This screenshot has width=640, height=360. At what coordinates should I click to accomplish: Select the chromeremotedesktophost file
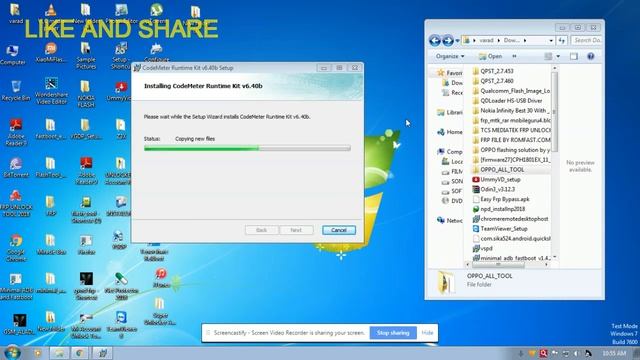click(x=510, y=219)
